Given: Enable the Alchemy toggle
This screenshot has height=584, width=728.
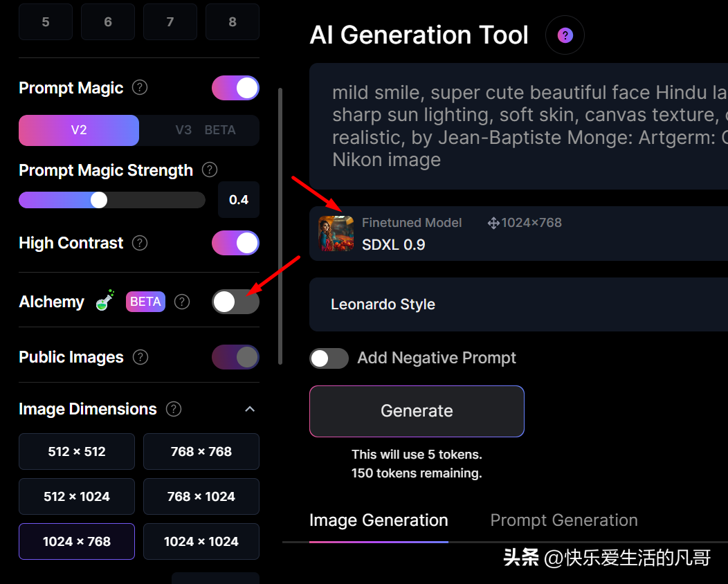Looking at the screenshot, I should point(235,302).
